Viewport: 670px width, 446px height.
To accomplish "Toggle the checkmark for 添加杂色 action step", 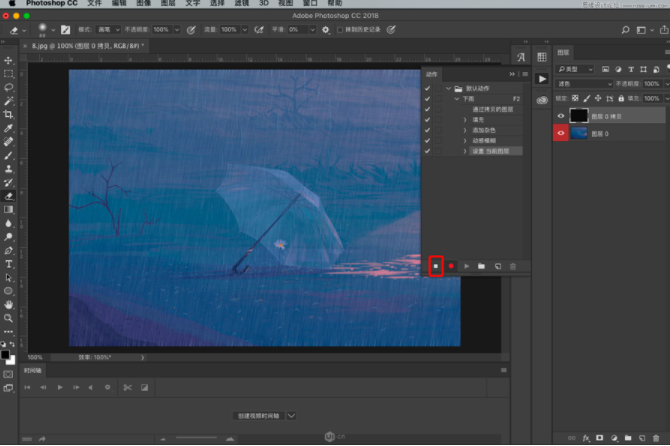I will 428,130.
